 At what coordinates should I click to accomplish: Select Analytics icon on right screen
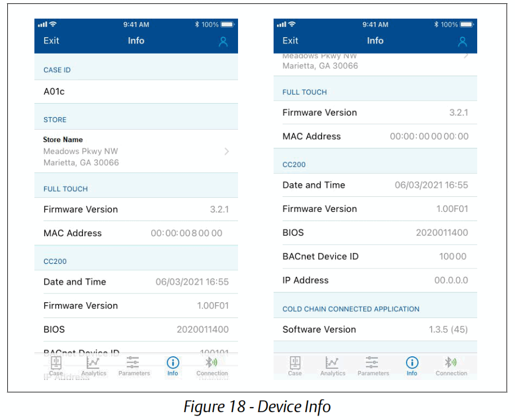(333, 364)
